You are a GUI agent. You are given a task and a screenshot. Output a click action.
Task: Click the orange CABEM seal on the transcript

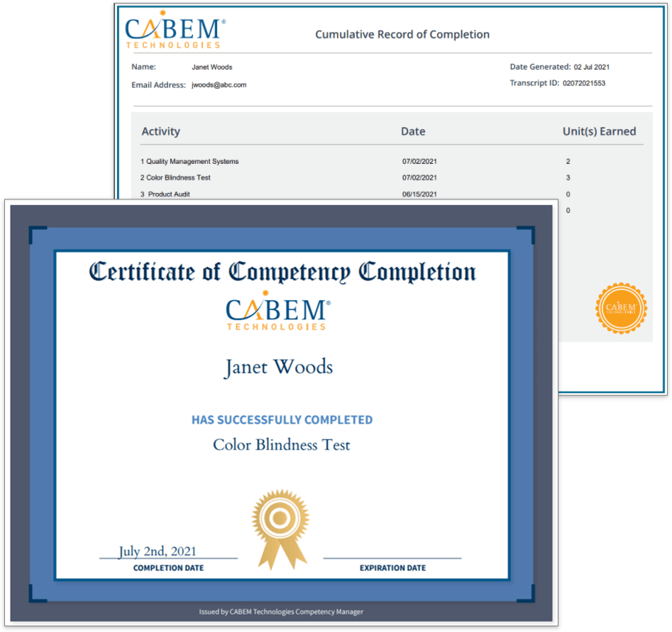click(621, 308)
